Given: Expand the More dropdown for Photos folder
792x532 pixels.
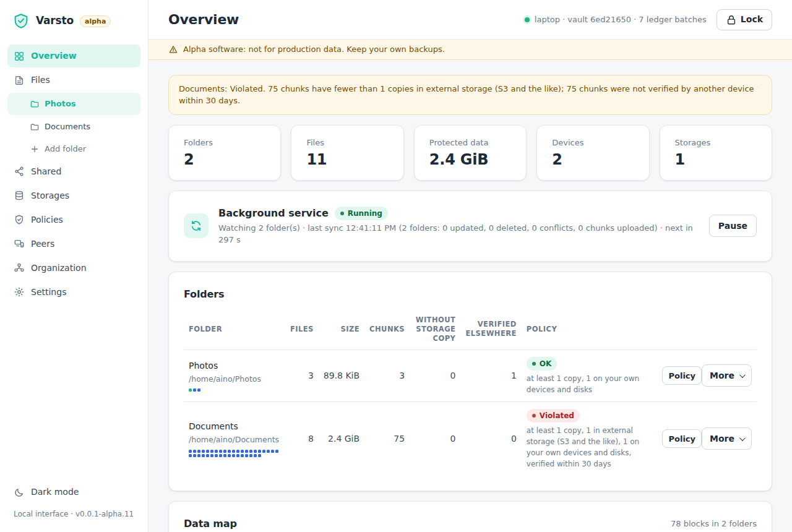Looking at the screenshot, I should pyautogui.click(x=726, y=375).
